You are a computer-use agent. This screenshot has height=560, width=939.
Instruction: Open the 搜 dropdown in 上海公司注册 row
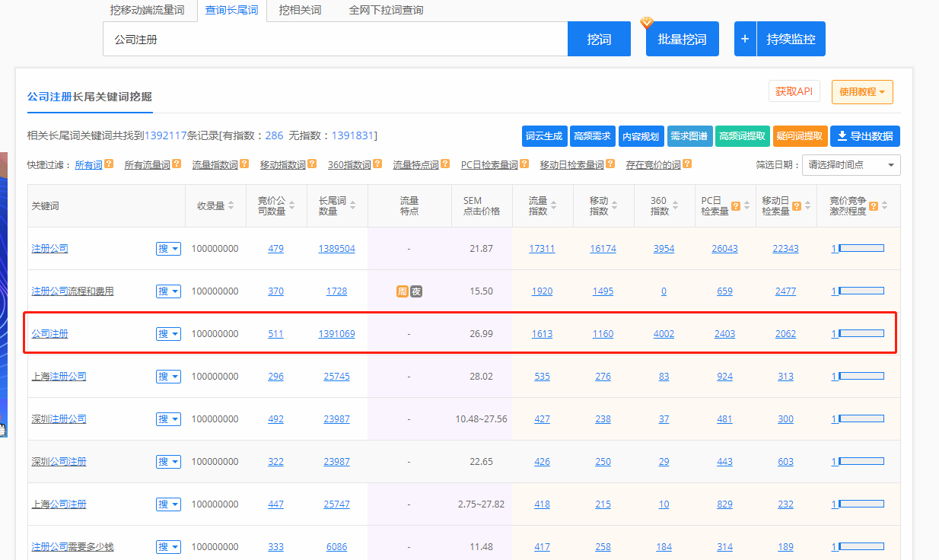click(168, 504)
